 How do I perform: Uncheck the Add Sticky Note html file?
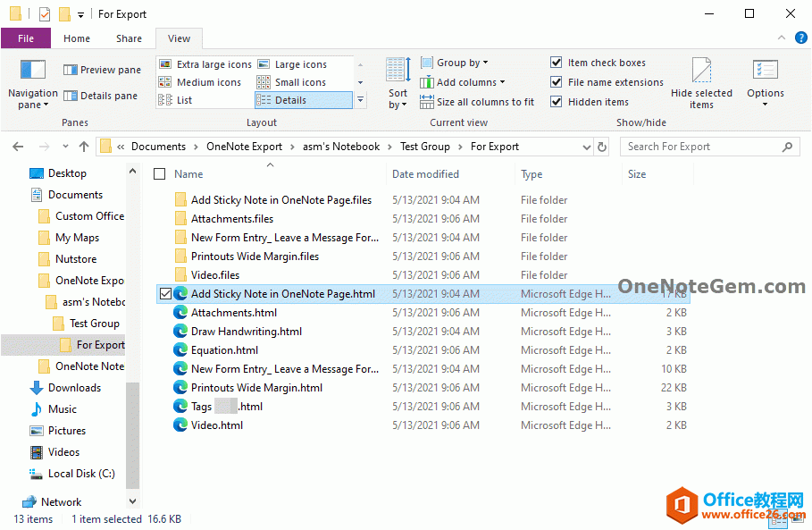(x=165, y=293)
